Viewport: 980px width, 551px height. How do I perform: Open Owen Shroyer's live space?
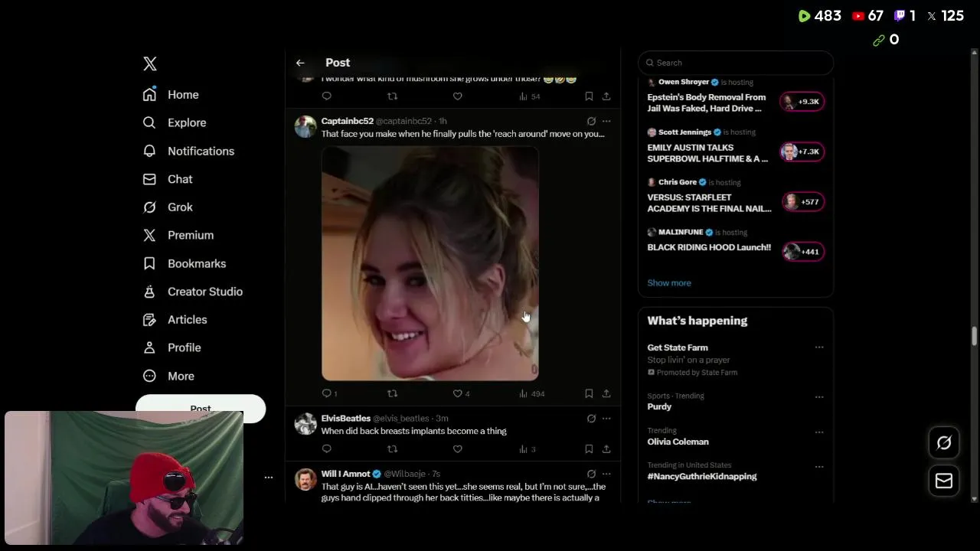[x=736, y=96]
